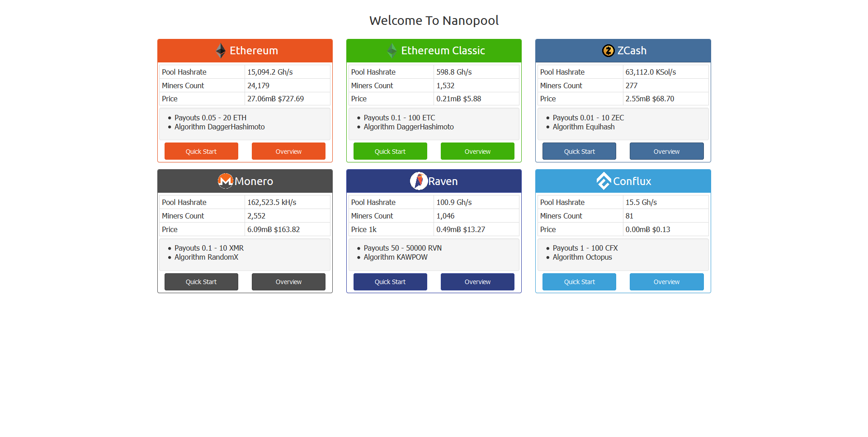Screen dimensions: 868x437
Task: Select Ethereum Classic miners count 1,532
Action: pyautogui.click(x=445, y=85)
